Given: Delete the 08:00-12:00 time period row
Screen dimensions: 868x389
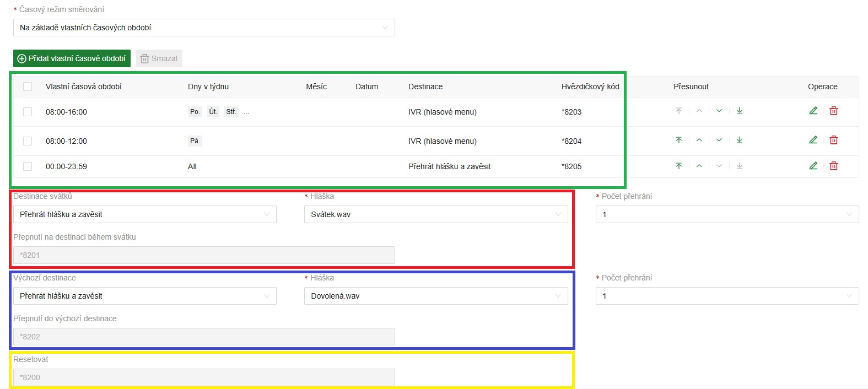Looking at the screenshot, I should [833, 140].
